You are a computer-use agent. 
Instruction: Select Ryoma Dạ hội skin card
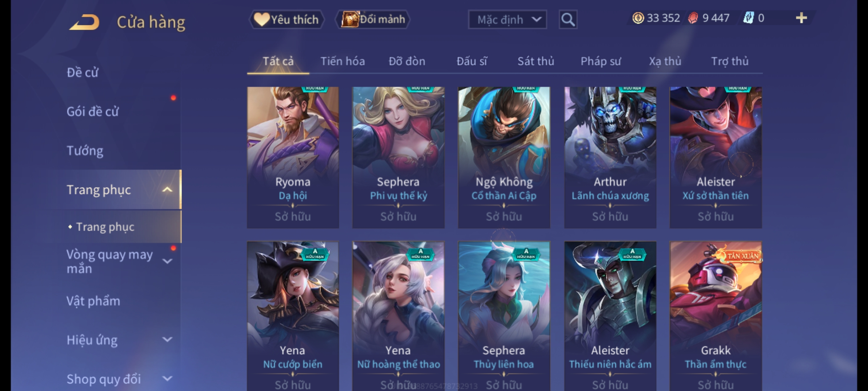[293, 157]
